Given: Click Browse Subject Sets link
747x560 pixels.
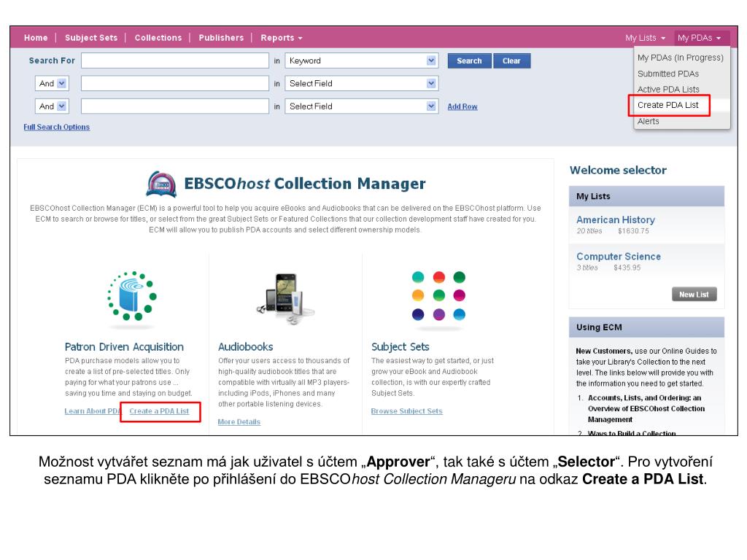Looking at the screenshot, I should coord(407,411).
